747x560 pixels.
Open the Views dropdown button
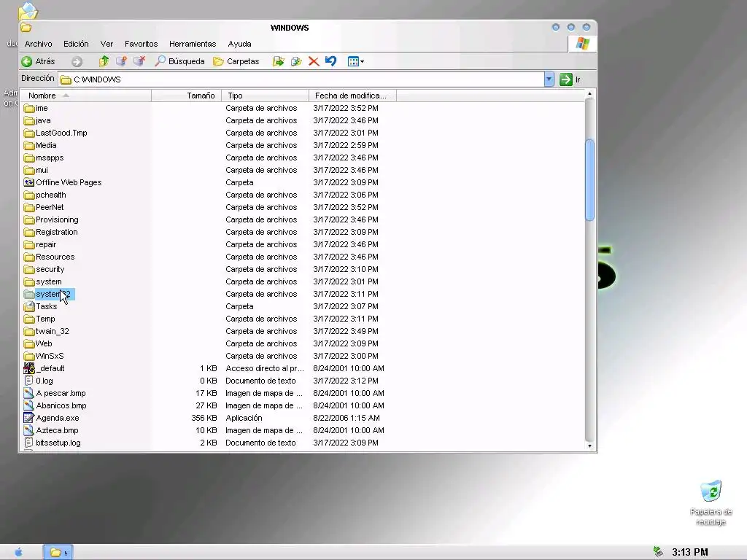355,61
